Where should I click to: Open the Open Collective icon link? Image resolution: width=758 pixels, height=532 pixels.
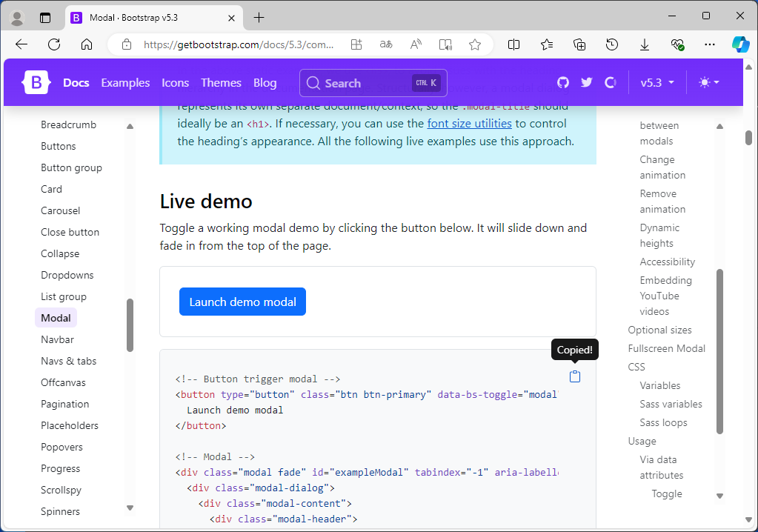click(x=611, y=83)
